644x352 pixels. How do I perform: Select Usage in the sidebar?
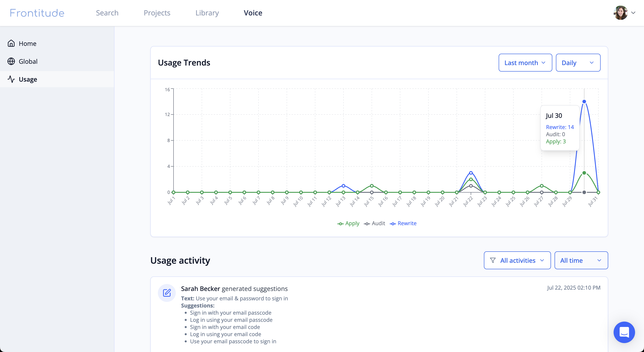[57, 79]
